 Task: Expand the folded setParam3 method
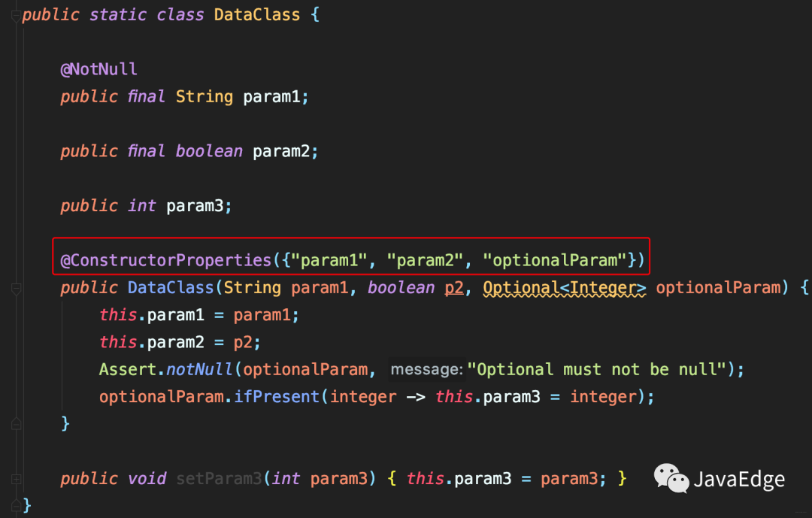(16, 479)
